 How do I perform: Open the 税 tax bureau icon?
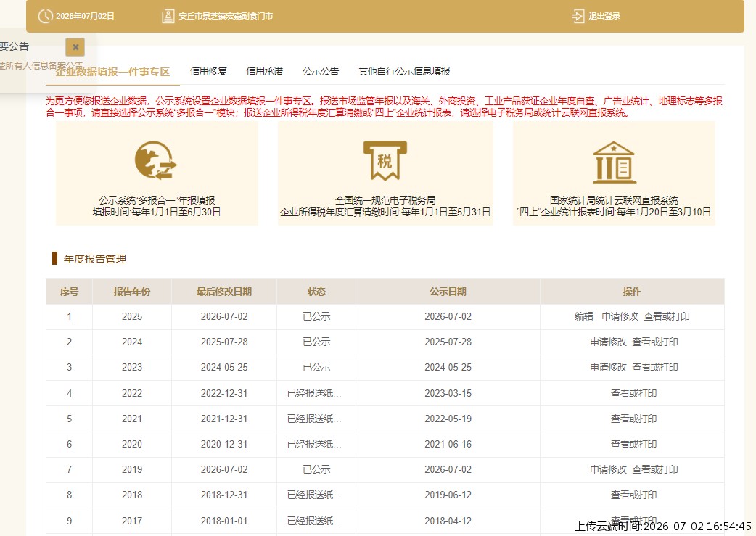click(385, 160)
